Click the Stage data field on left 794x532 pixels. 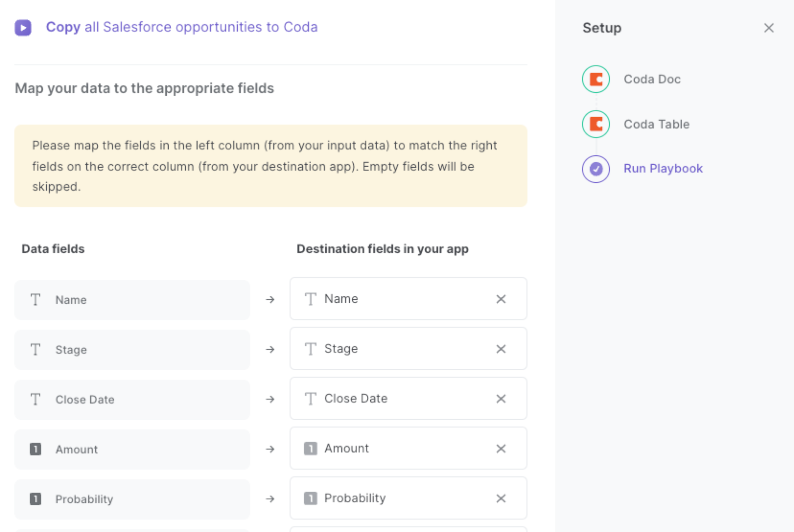(x=132, y=350)
